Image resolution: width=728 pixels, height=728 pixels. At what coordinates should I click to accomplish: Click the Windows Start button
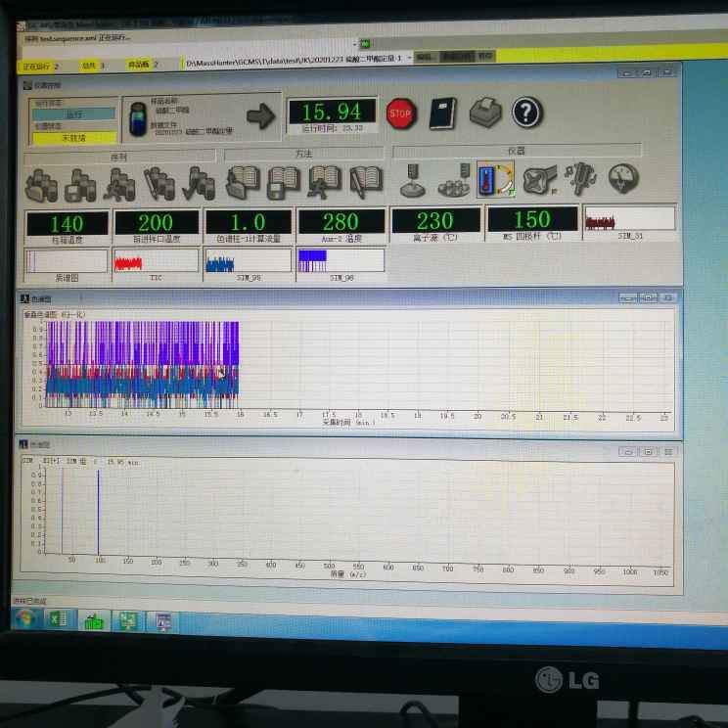pos(24,618)
